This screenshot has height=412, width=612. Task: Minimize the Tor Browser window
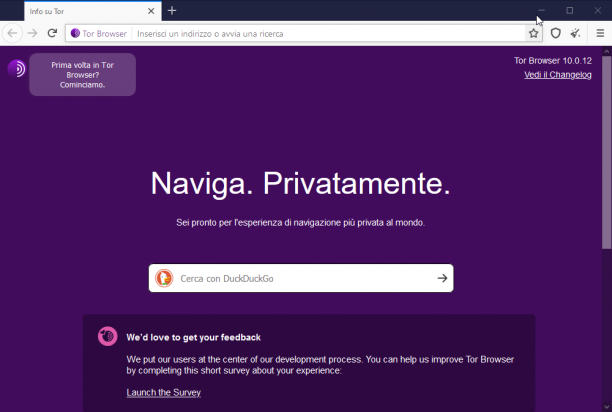(x=541, y=11)
